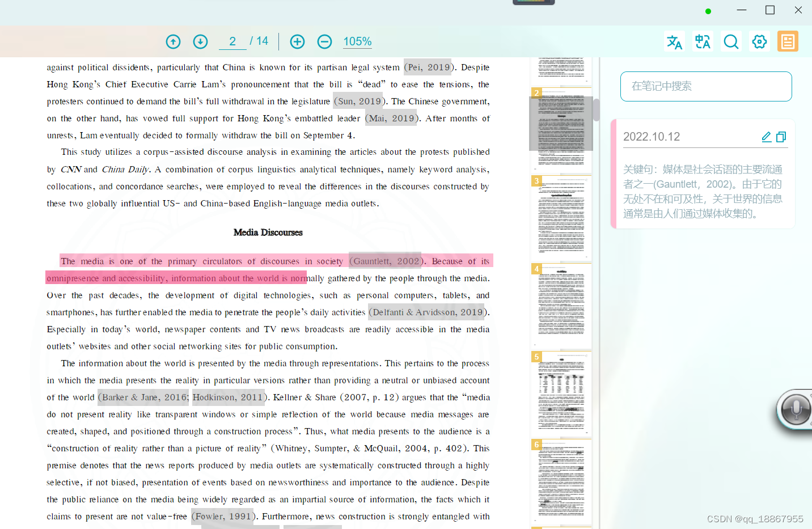The image size is (812, 529).
Task: Open page 4 thumbnail
Action: (561, 306)
